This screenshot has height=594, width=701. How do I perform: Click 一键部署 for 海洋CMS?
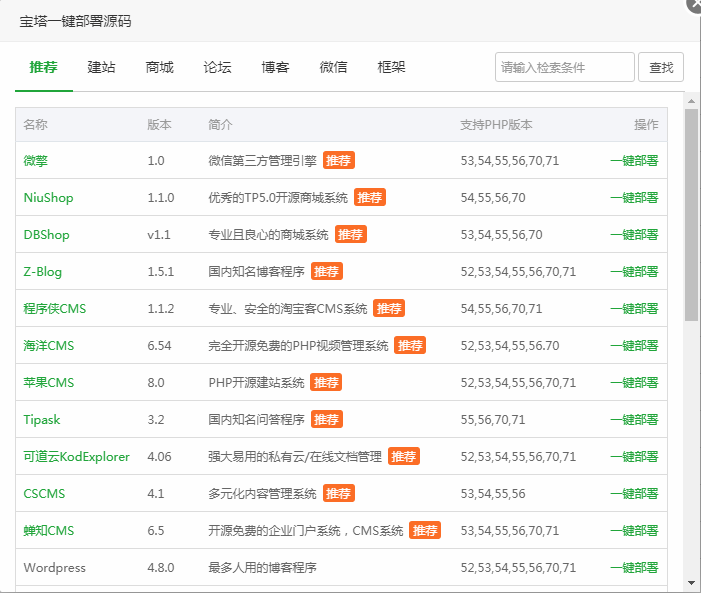(634, 346)
